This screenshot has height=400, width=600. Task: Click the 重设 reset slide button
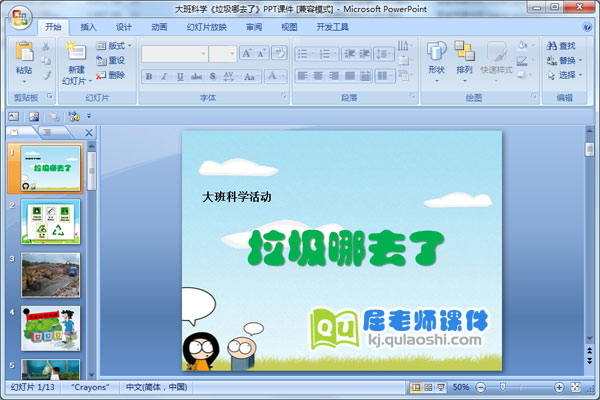click(x=111, y=60)
